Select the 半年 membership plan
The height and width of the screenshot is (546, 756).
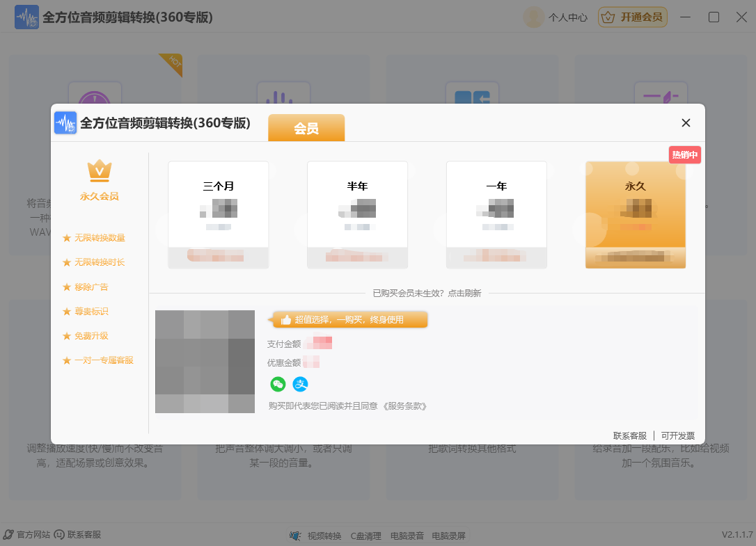(357, 214)
